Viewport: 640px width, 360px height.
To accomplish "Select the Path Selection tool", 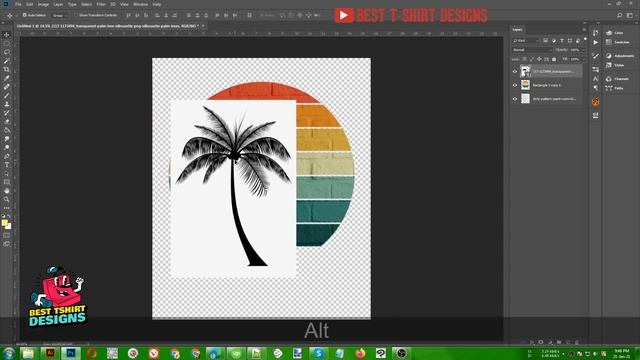I will (7, 173).
